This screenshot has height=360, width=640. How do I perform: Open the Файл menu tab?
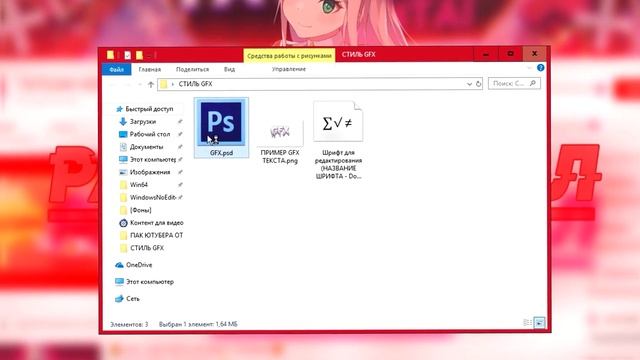pyautogui.click(x=116, y=69)
